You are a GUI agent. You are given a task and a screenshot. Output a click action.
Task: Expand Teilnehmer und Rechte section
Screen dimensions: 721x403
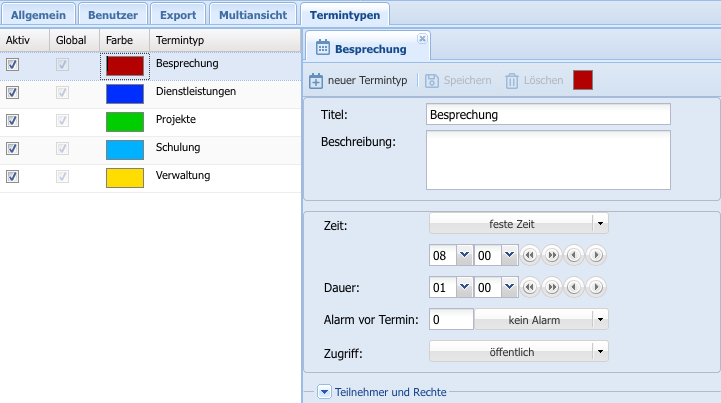click(324, 392)
